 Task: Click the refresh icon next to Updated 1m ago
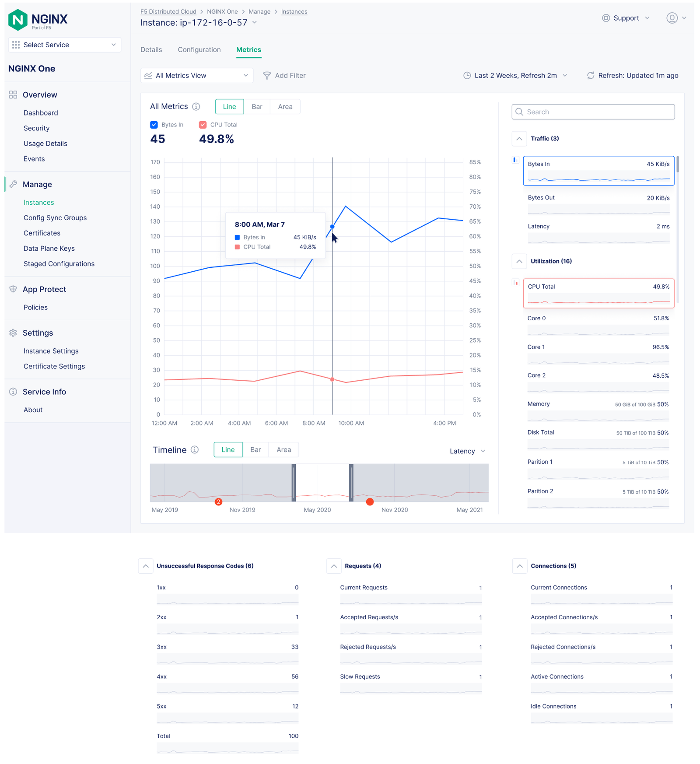591,76
